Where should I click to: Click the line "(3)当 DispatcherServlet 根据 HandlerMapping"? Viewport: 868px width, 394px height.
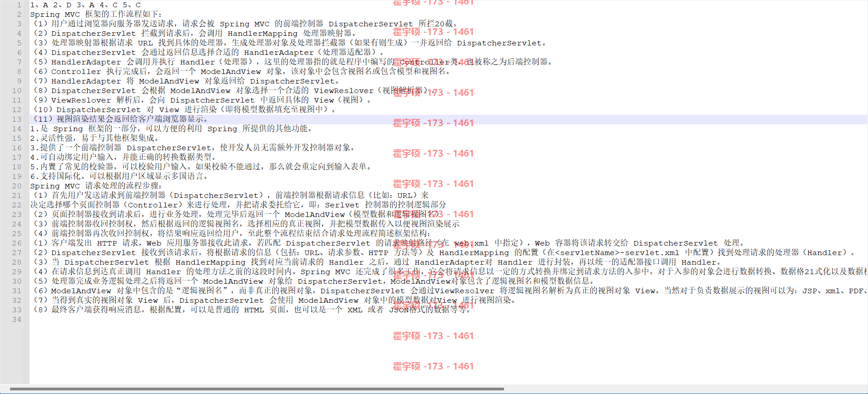376,262
